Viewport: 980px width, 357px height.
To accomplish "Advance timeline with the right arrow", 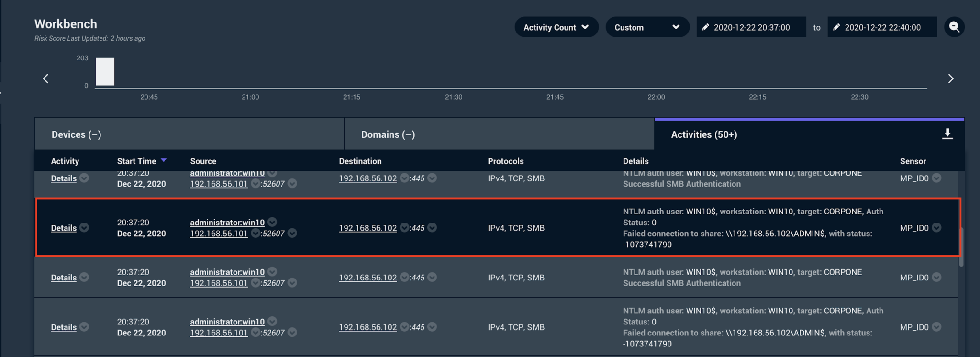I will 950,78.
